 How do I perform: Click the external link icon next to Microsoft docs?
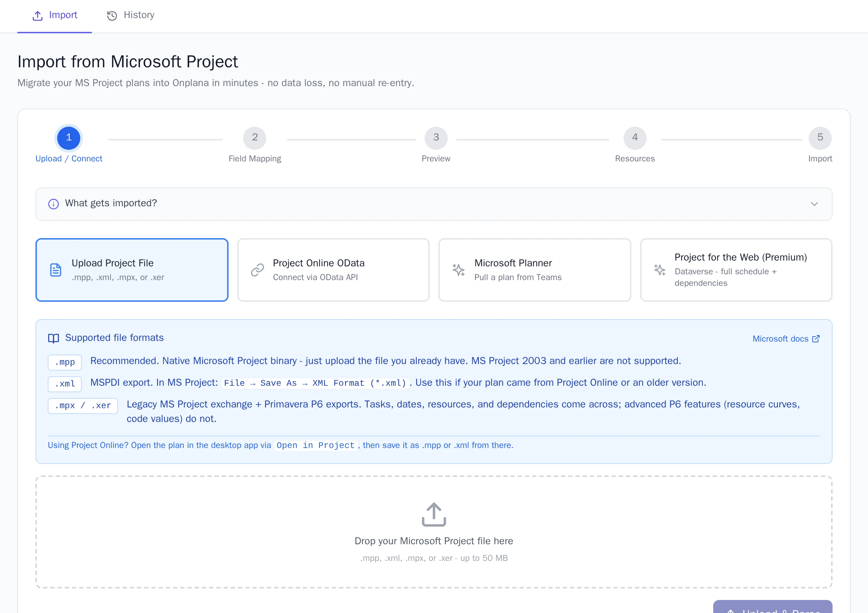click(x=816, y=338)
